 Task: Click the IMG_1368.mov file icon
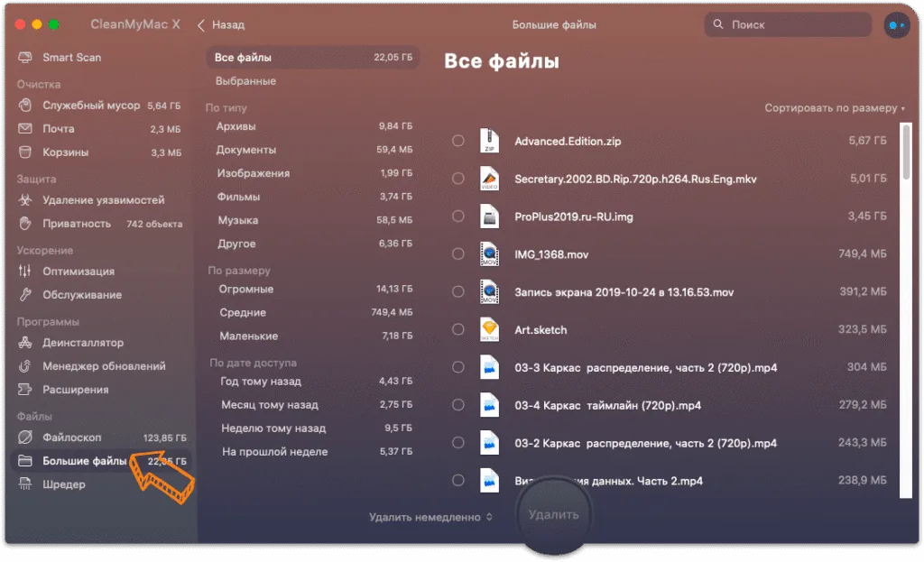489,253
